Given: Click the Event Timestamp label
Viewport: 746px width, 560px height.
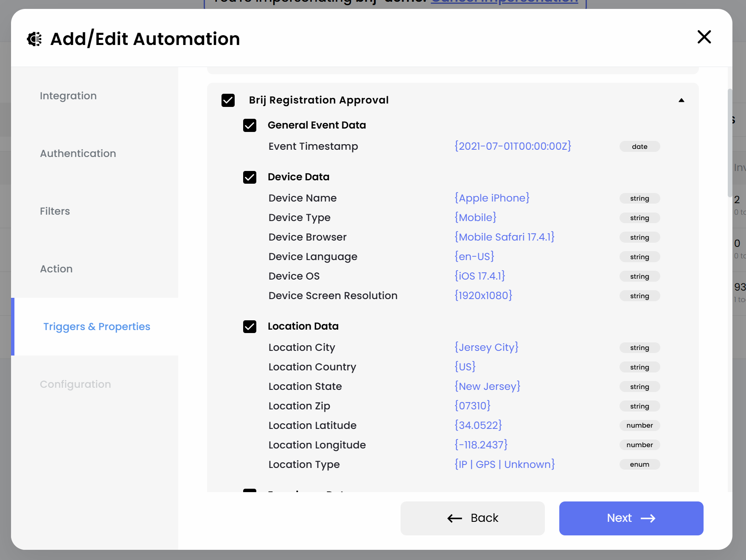Looking at the screenshot, I should coord(313,146).
